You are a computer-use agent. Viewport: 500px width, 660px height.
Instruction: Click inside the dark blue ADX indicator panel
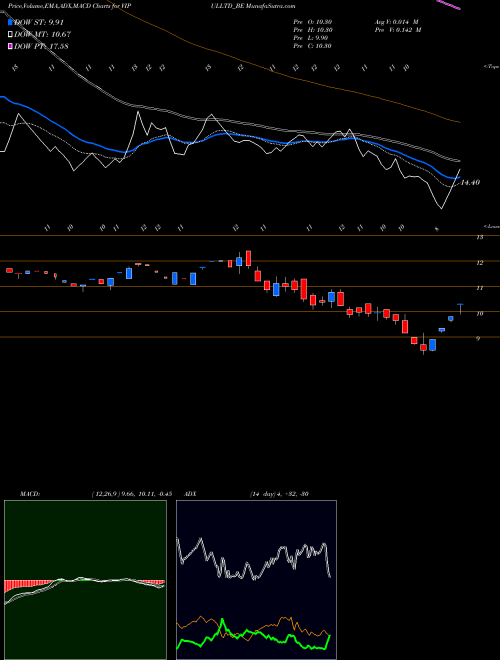pyautogui.click(x=256, y=580)
